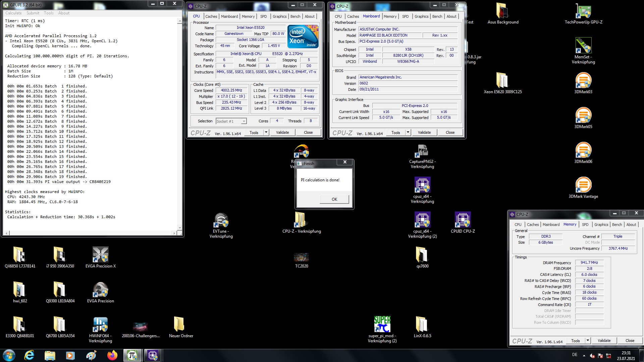Open Firefox from the taskbar
Screen dimensions: 644x362
click(x=112, y=355)
